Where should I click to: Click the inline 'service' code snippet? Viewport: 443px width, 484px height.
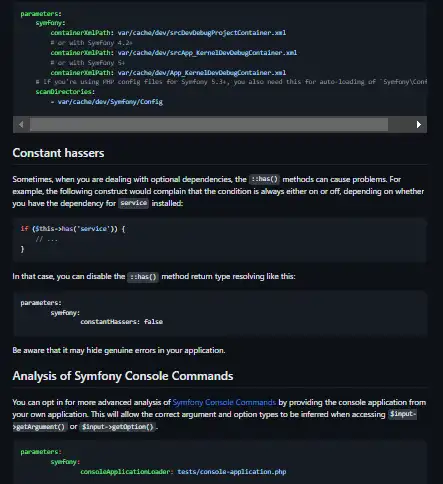coord(134,203)
